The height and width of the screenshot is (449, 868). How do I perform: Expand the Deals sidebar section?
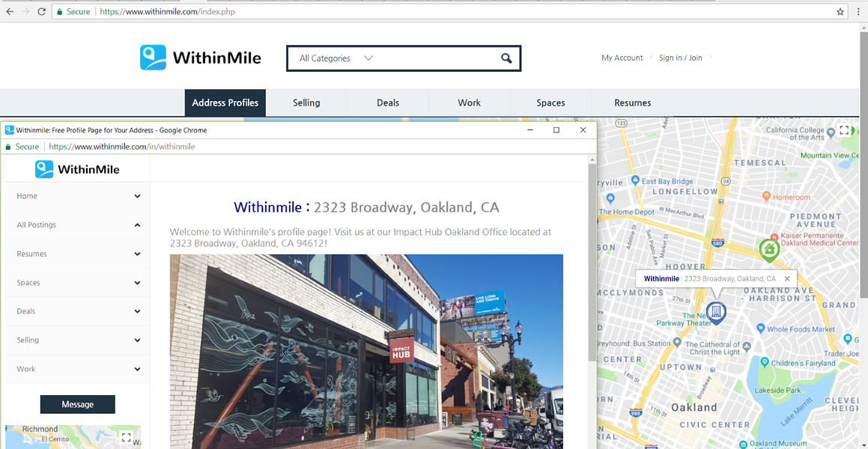(x=77, y=311)
